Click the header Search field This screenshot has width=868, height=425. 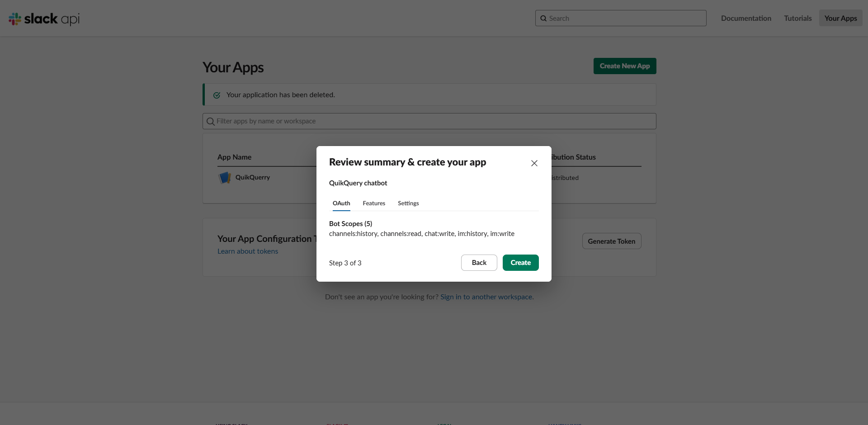tap(621, 19)
